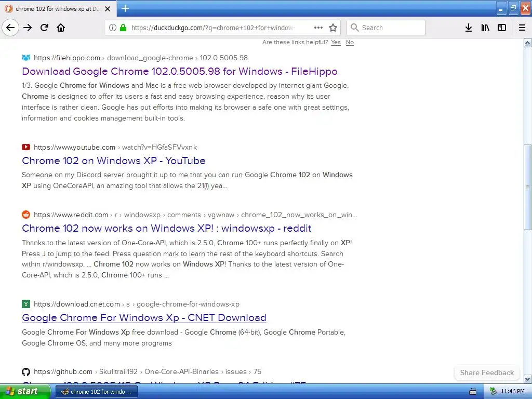532x399 pixels.
Task: Click the GitHub favicon
Action: pyautogui.click(x=26, y=371)
